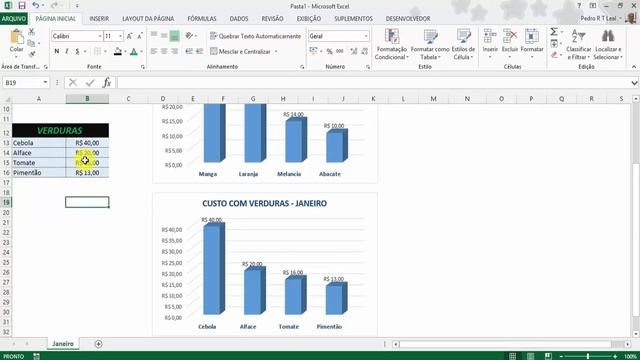Toggle middle vertical alignment
The height and width of the screenshot is (360, 640).
pos(164,36)
